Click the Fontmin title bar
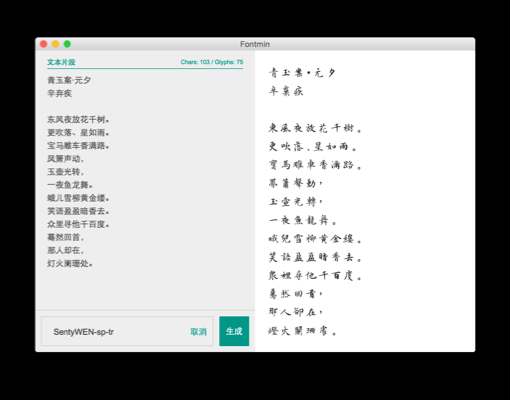This screenshot has height=400, width=510. coord(255,44)
